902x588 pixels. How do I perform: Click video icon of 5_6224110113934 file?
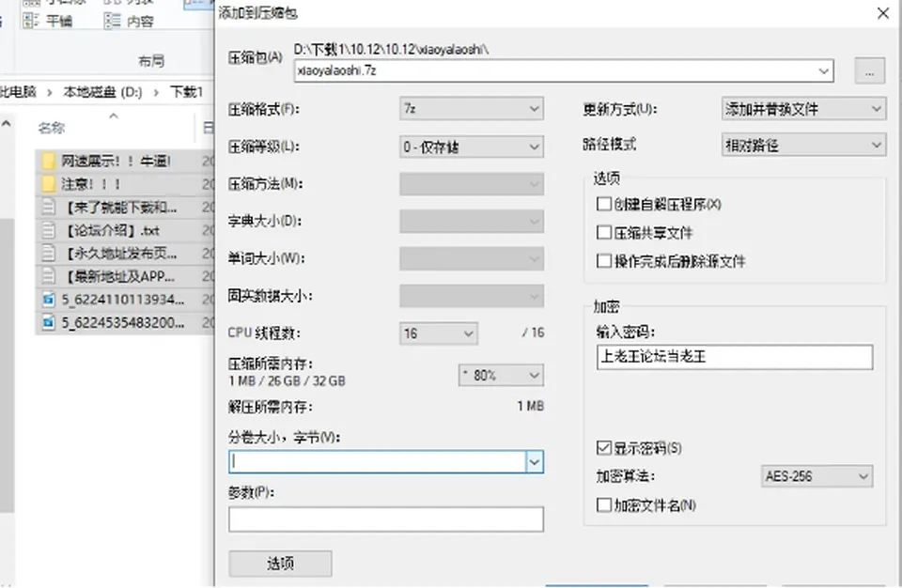tap(49, 300)
